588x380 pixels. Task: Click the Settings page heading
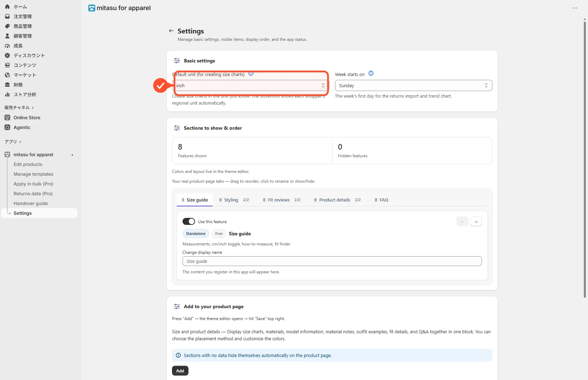[x=191, y=31]
